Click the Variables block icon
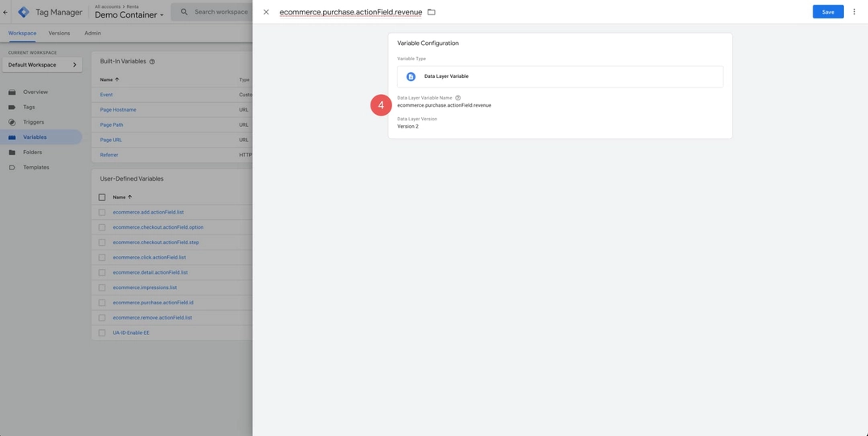Viewport: 868px width, 436px height. coord(12,137)
